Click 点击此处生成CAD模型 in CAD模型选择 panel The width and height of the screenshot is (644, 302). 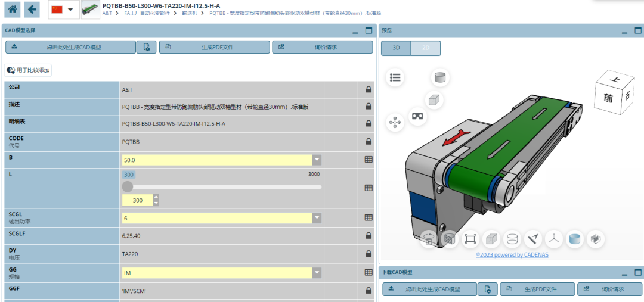tap(70, 47)
